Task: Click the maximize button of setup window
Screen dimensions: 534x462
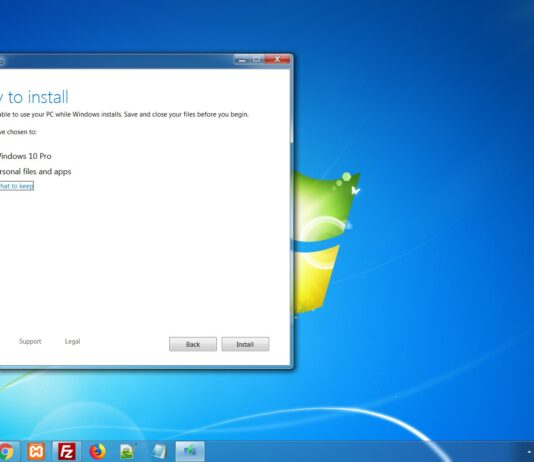Action: click(257, 60)
